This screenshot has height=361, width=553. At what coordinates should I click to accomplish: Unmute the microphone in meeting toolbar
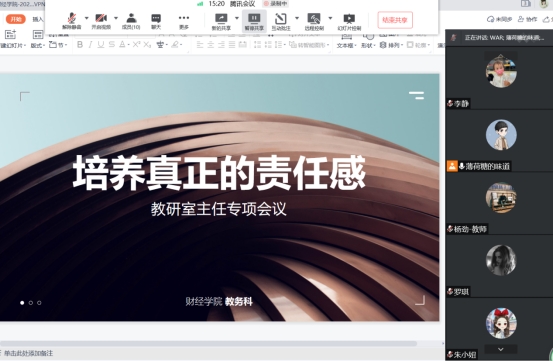coord(72,21)
